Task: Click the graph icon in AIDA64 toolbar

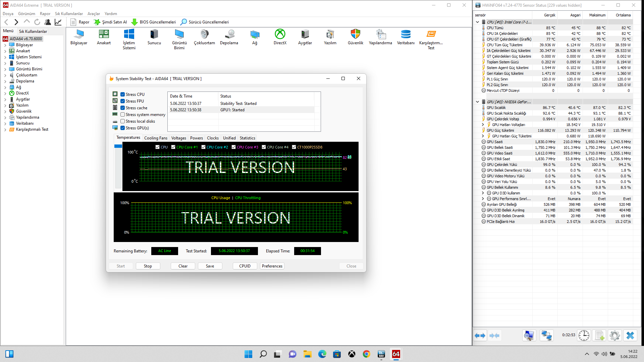Action: coord(58,22)
